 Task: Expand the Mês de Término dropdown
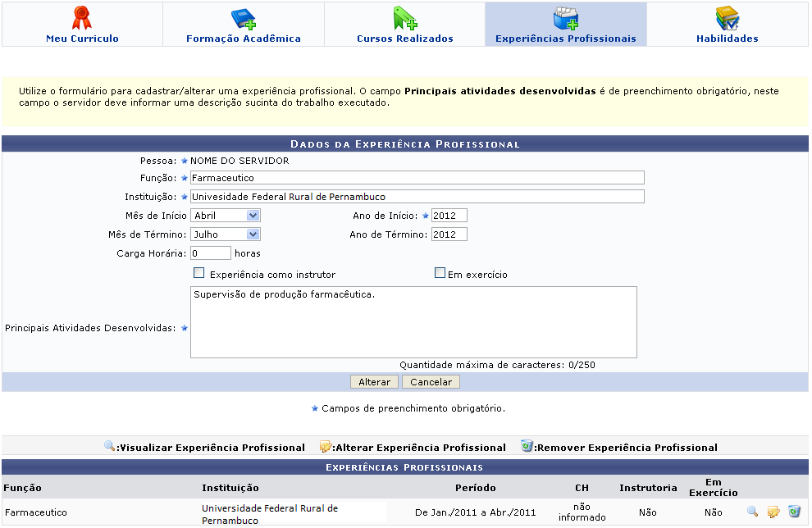[x=225, y=234]
